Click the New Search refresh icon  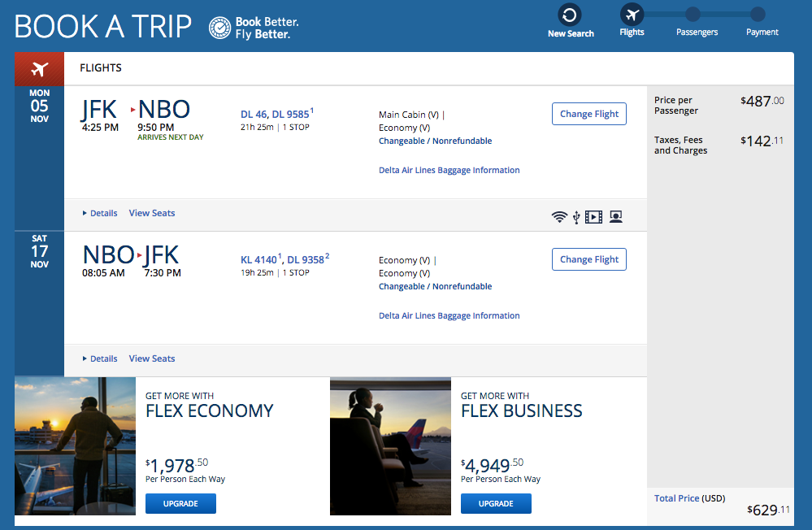(x=570, y=15)
